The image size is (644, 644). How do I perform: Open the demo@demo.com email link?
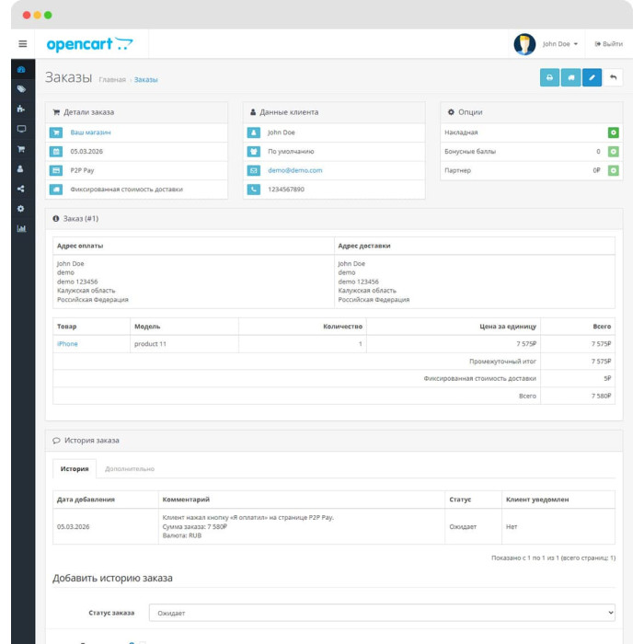point(295,170)
